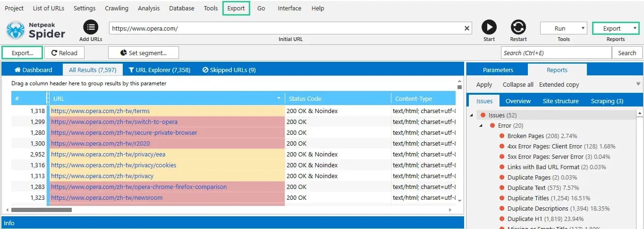This screenshot has height=229, width=644.
Task: Click the Search button
Action: pos(627,53)
